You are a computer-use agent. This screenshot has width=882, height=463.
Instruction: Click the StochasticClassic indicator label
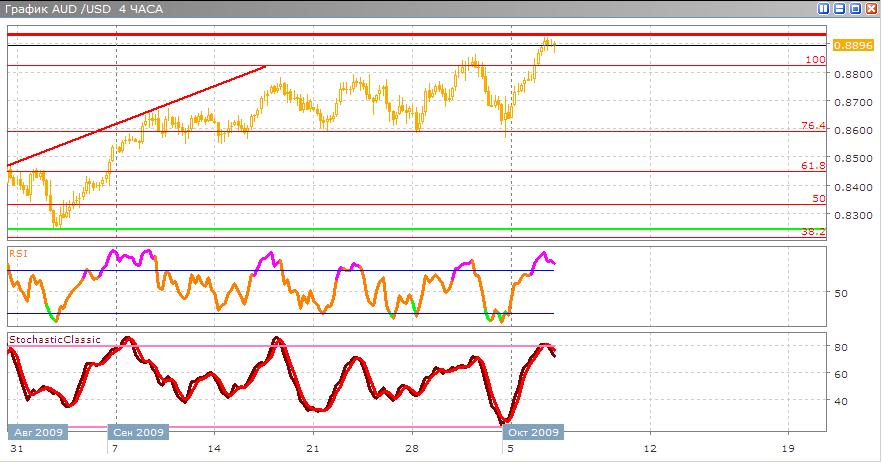55,340
